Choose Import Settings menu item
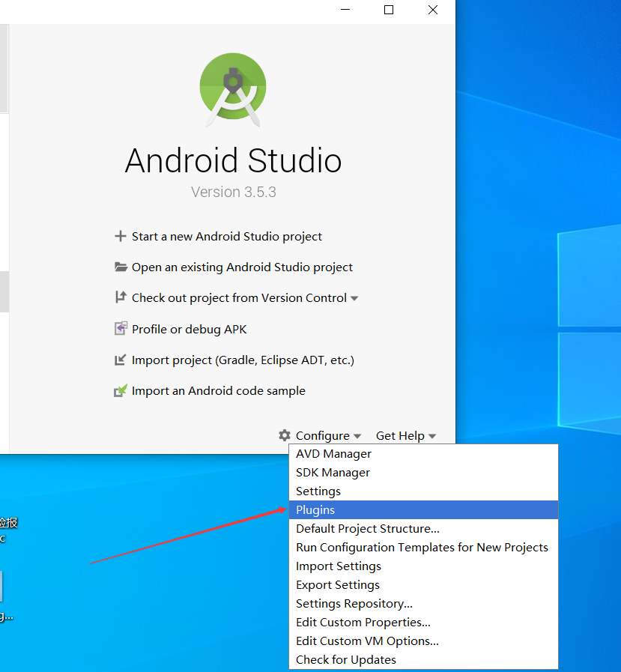The width and height of the screenshot is (621, 672). 423,566
